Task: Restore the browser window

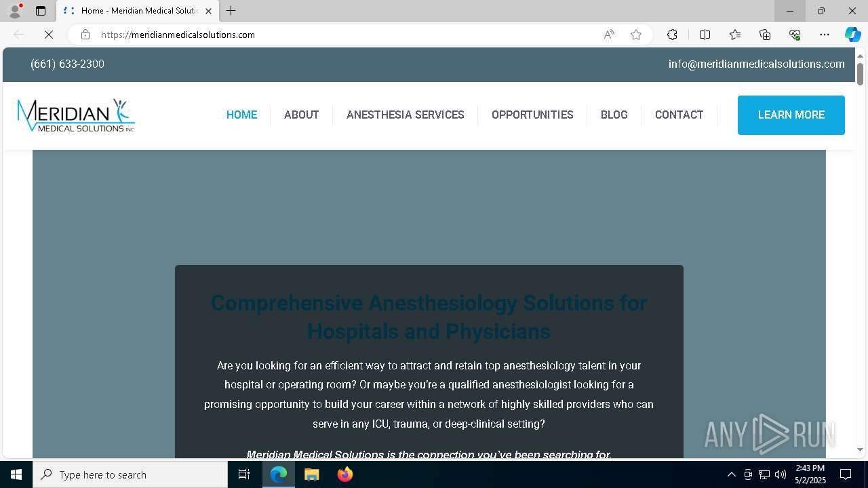Action: [x=821, y=11]
